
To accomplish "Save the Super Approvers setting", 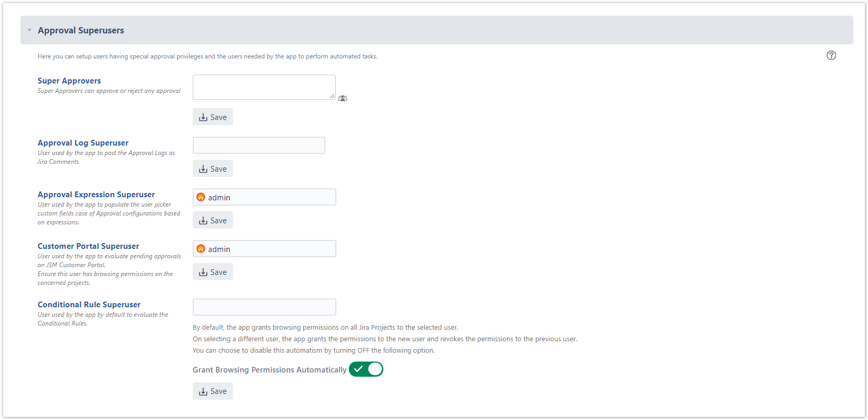I will pos(213,117).
